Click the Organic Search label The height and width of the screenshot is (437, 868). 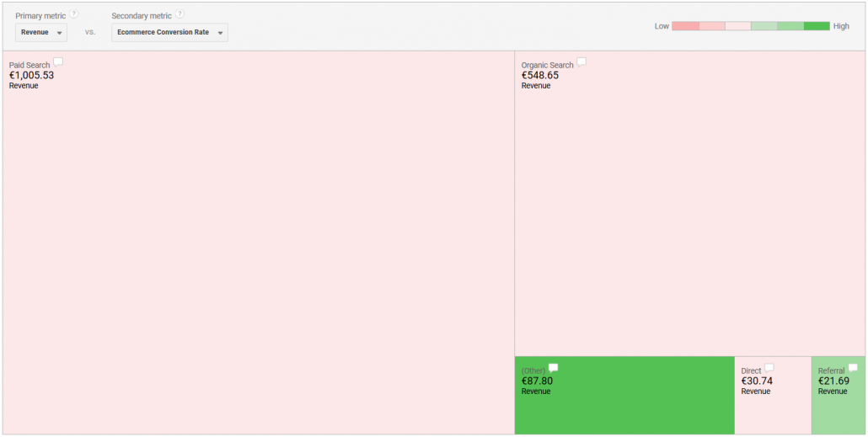548,66
